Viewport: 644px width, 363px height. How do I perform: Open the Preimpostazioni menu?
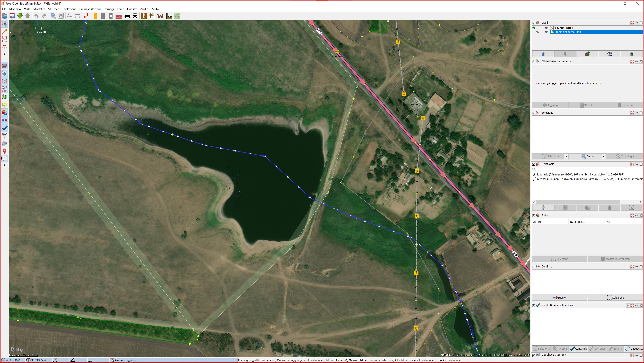(x=90, y=9)
